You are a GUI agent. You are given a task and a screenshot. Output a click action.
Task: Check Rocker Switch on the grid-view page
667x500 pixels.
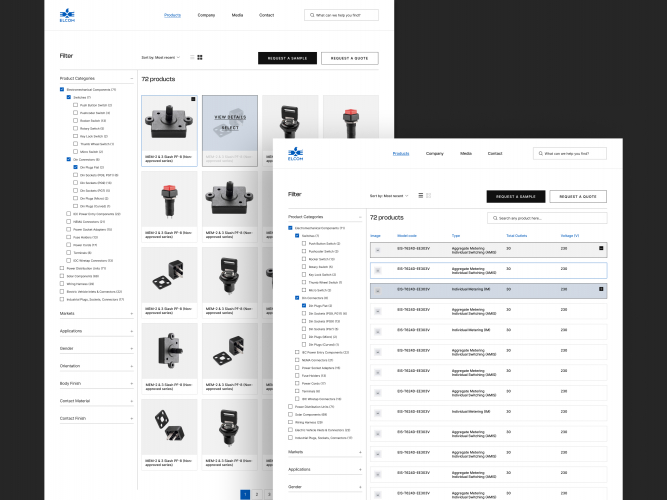[75, 120]
